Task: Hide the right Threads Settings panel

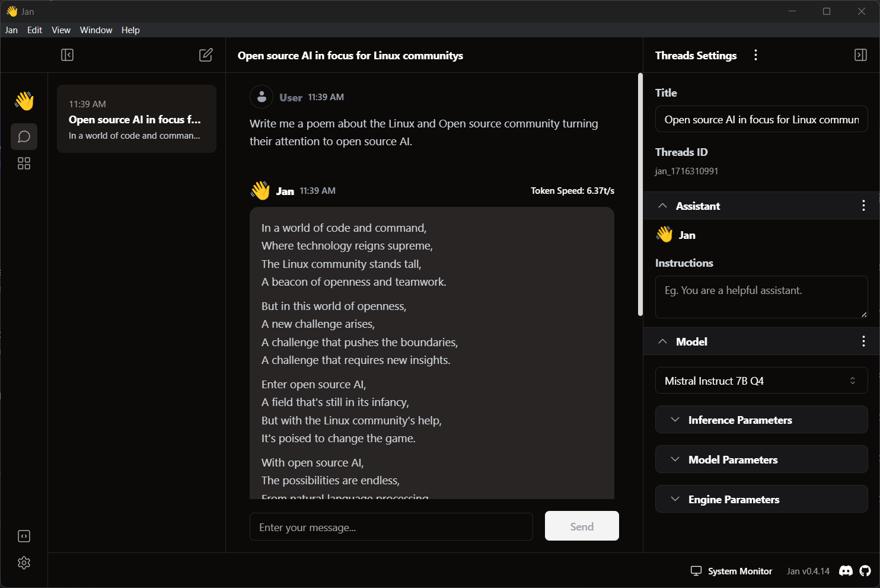Action: (x=860, y=55)
